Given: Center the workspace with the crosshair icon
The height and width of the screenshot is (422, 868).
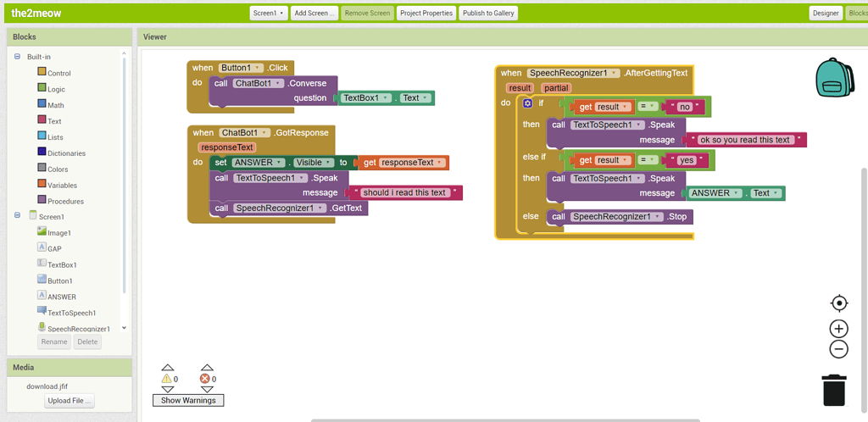Looking at the screenshot, I should point(838,303).
